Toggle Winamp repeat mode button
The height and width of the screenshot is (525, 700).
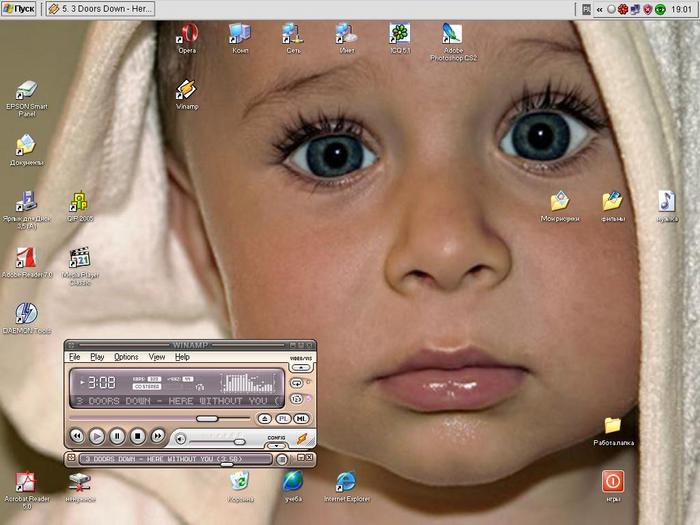[x=296, y=383]
